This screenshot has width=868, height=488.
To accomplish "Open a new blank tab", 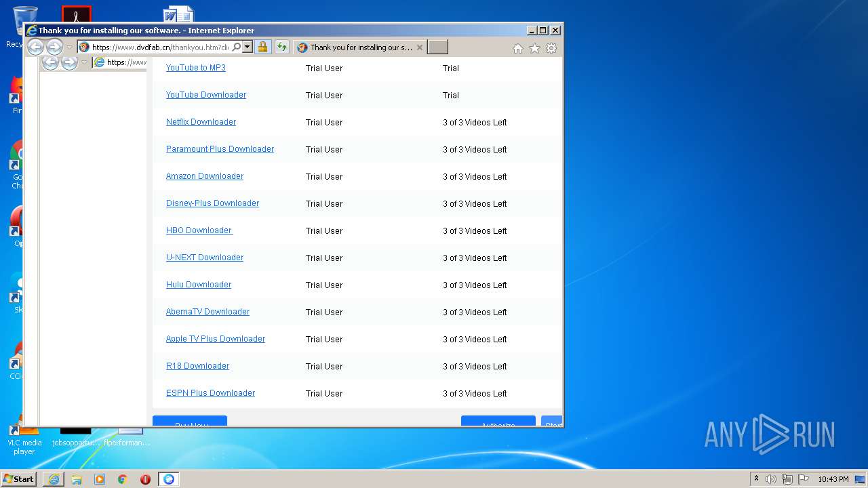I will 437,47.
